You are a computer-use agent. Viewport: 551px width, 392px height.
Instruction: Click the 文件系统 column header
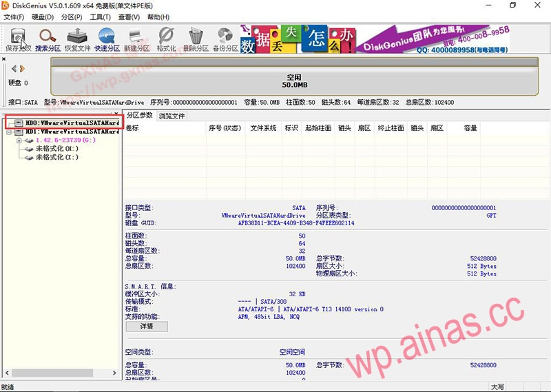pyautogui.click(x=263, y=128)
